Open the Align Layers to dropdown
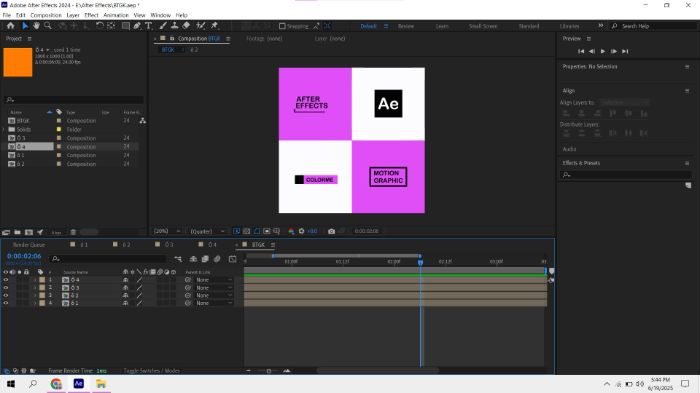The height and width of the screenshot is (393, 700). click(624, 103)
